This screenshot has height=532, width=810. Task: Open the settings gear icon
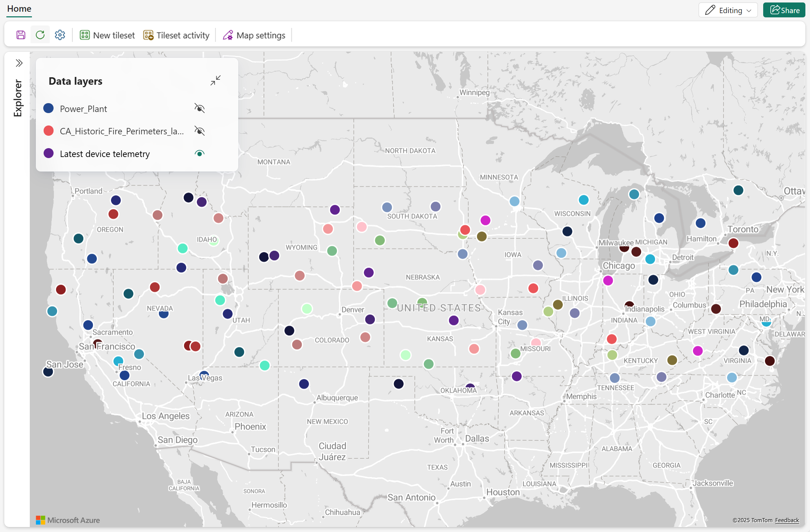[x=60, y=35]
